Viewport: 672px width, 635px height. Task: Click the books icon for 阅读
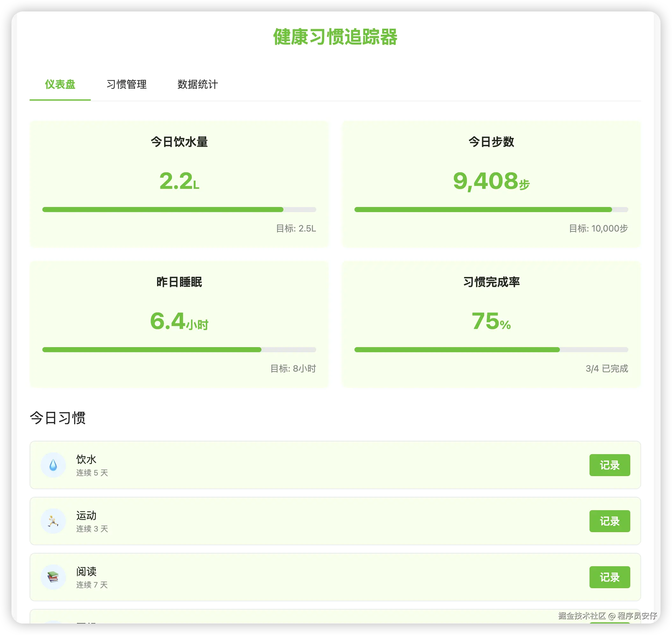[53, 577]
